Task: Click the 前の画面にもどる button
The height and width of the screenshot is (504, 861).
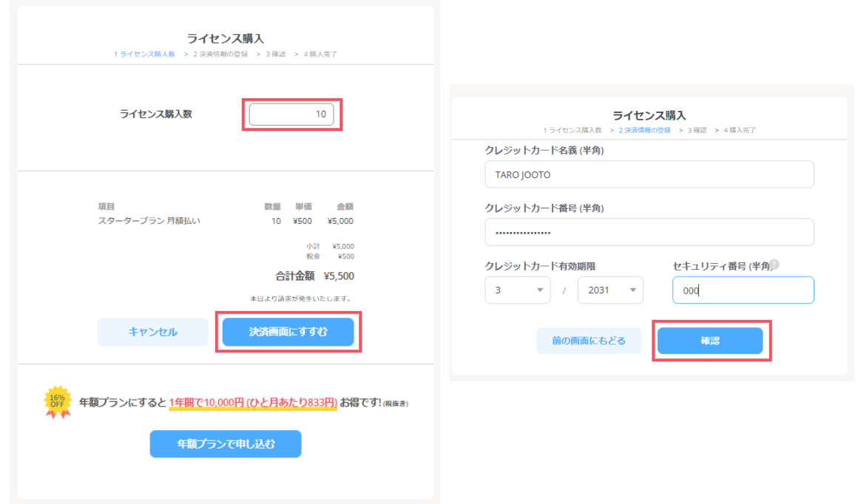Action: [x=589, y=341]
